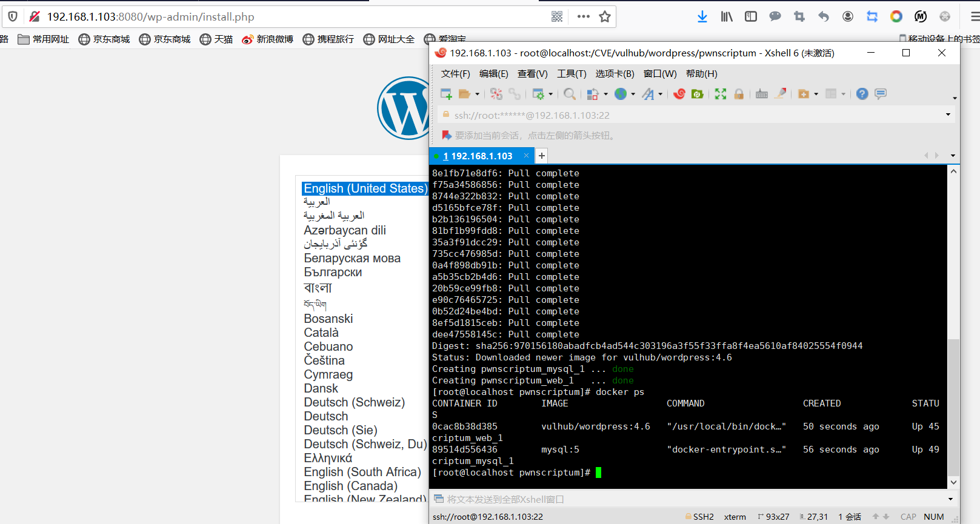Click Firefox screenshot crop icon
Image resolution: width=980 pixels, height=524 pixels.
(799, 17)
